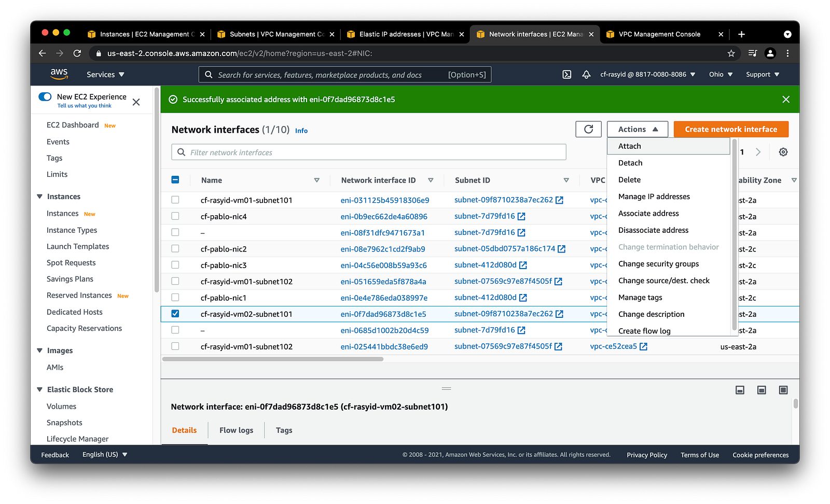Click the Tell us what you think link

click(x=84, y=106)
